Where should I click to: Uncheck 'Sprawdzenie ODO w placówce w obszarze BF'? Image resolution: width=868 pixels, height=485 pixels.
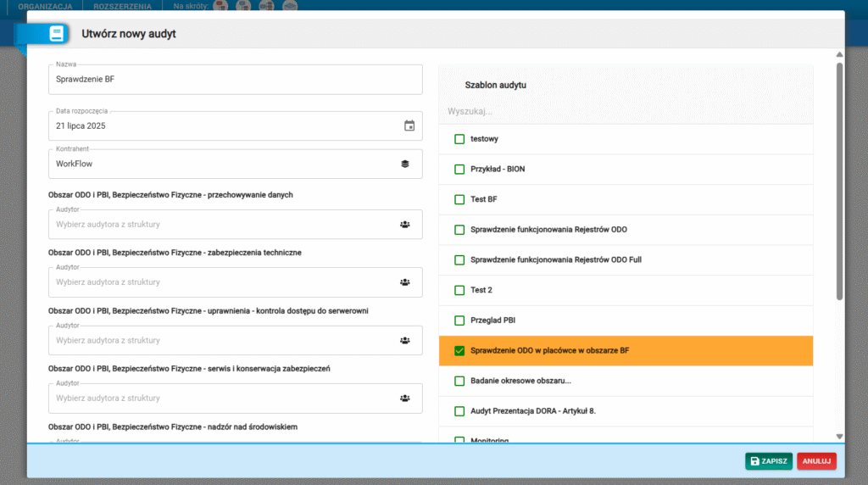[x=459, y=350]
